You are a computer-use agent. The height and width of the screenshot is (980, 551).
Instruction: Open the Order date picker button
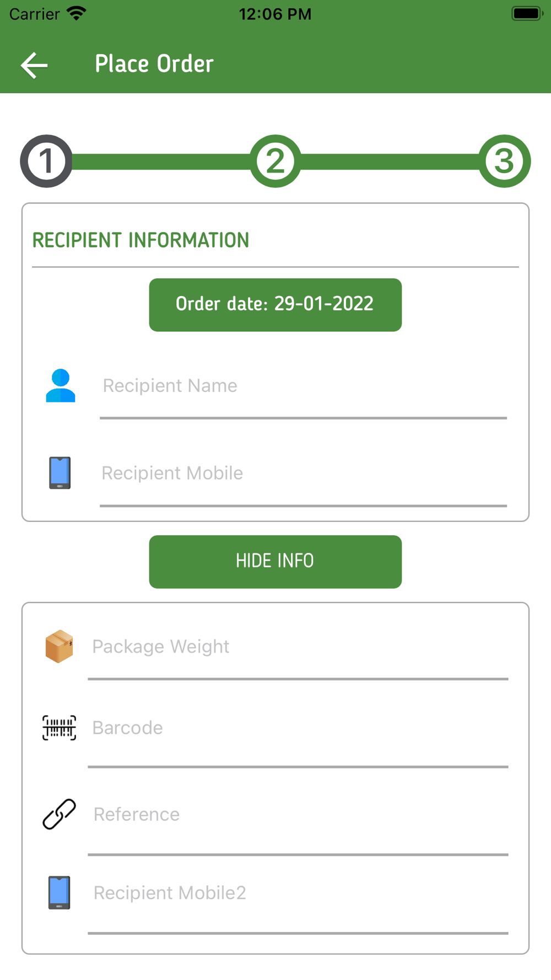(x=275, y=305)
